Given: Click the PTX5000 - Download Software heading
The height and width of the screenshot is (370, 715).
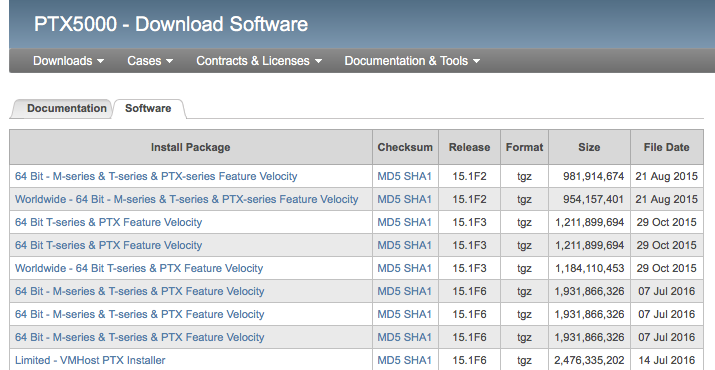Looking at the screenshot, I should pos(171,24).
